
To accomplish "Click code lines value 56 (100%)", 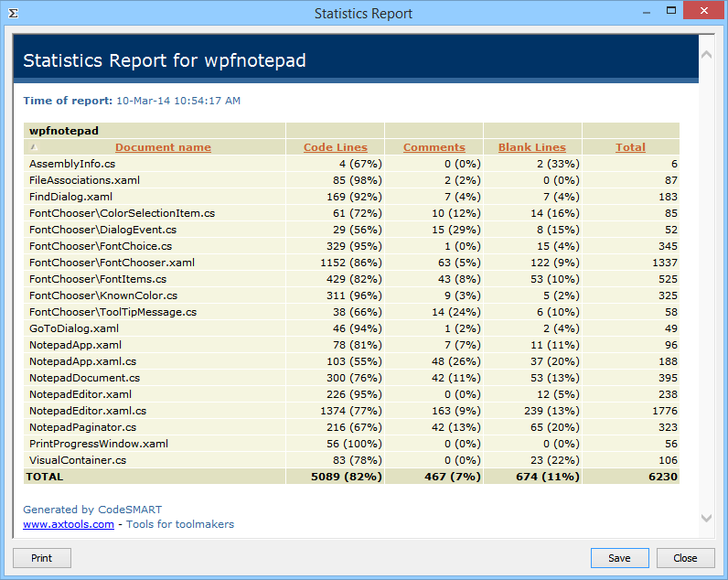I will coord(354,444).
